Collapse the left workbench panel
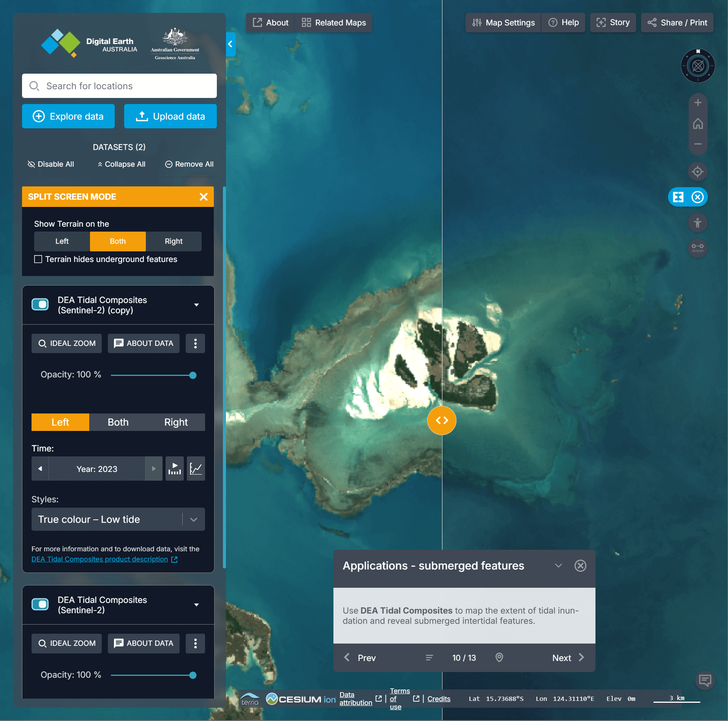The width and height of the screenshot is (728, 721). tap(230, 44)
